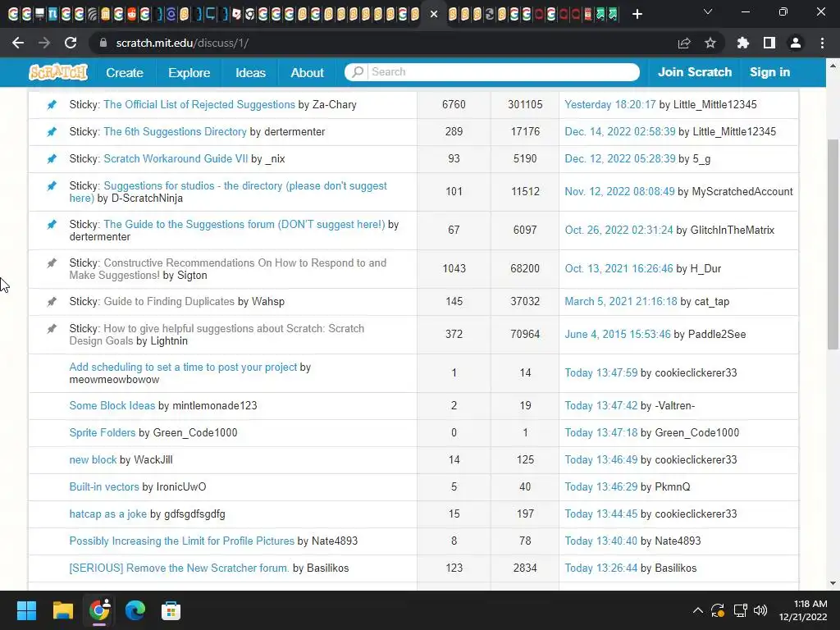The image size is (840, 630).
Task: Open the Ideas menu item
Action: point(250,72)
